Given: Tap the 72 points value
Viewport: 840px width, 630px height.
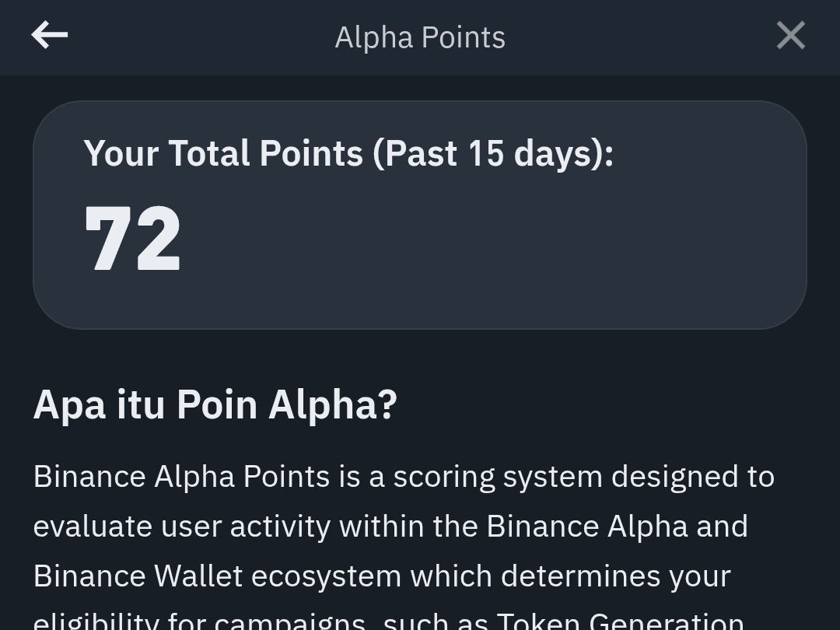Looking at the screenshot, I should point(132,239).
